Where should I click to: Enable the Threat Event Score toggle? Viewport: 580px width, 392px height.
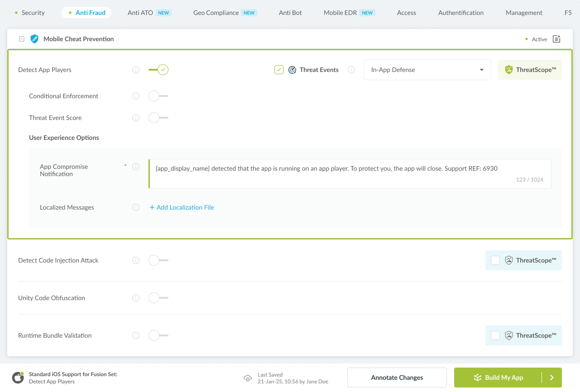point(158,118)
